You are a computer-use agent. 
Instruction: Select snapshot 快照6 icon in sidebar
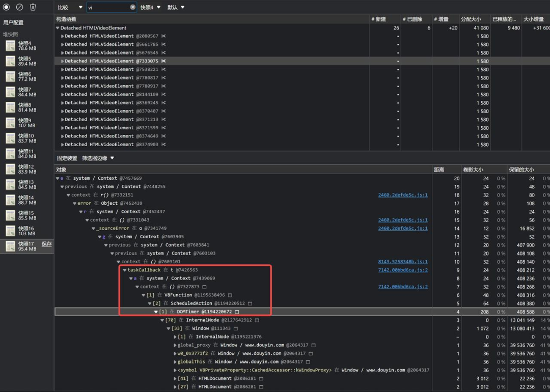(x=11, y=76)
